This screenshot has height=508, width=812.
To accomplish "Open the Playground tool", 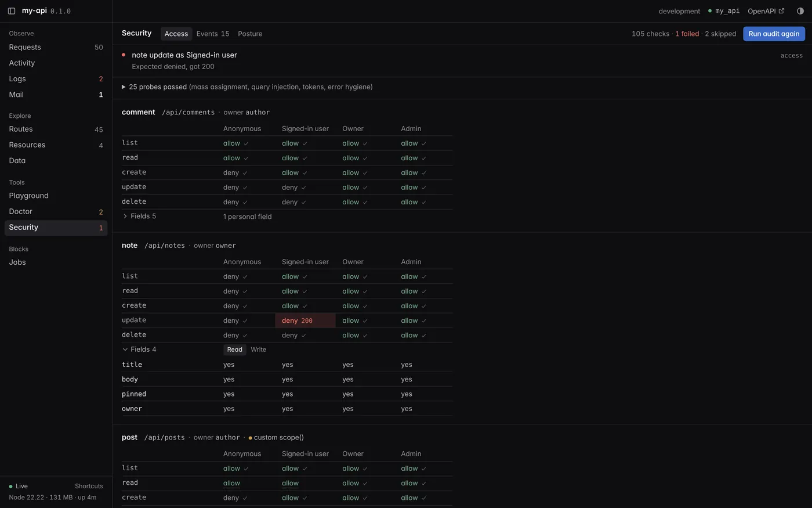I will pyautogui.click(x=56, y=196).
